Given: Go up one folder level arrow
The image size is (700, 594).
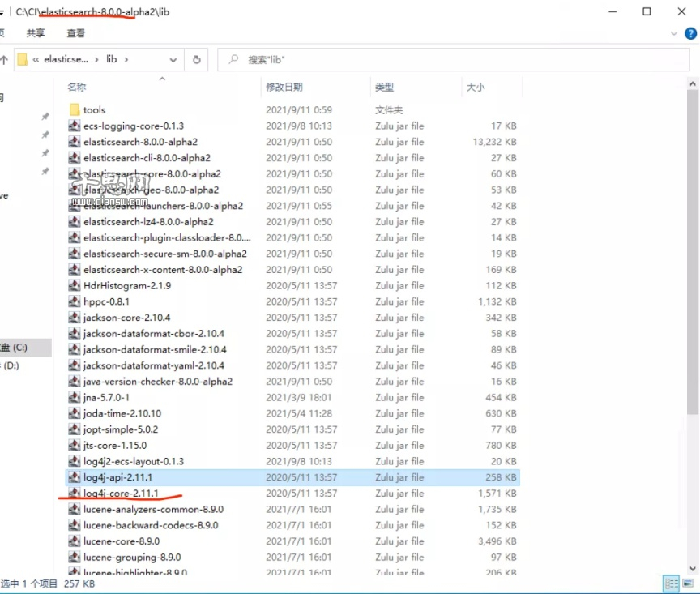Looking at the screenshot, I should click(5, 59).
